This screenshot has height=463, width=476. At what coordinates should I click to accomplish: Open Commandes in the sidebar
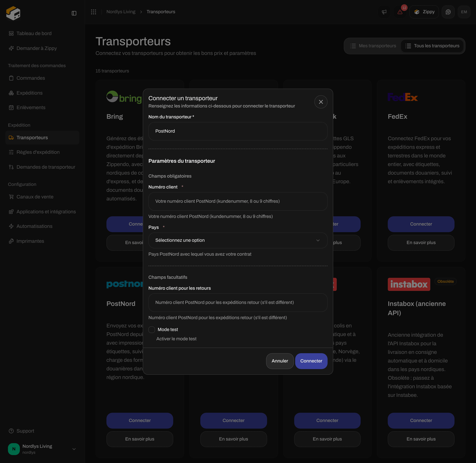tap(42, 78)
